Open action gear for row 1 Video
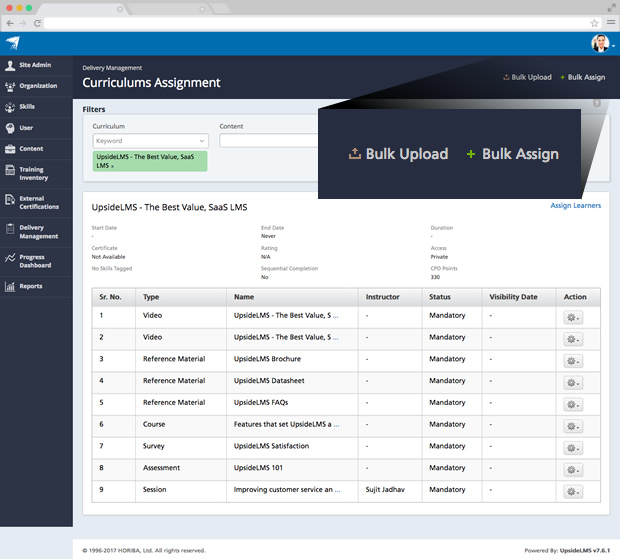This screenshot has height=559, width=620. click(573, 317)
